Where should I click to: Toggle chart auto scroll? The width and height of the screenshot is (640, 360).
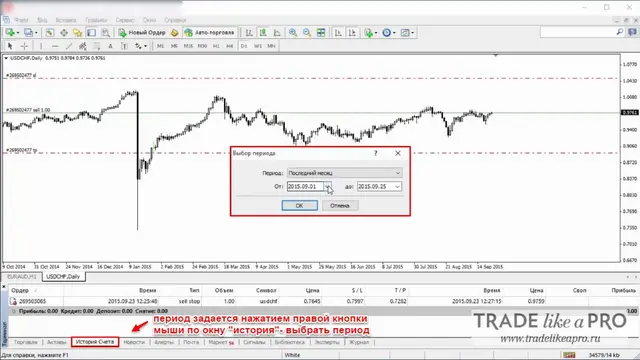click(x=338, y=33)
